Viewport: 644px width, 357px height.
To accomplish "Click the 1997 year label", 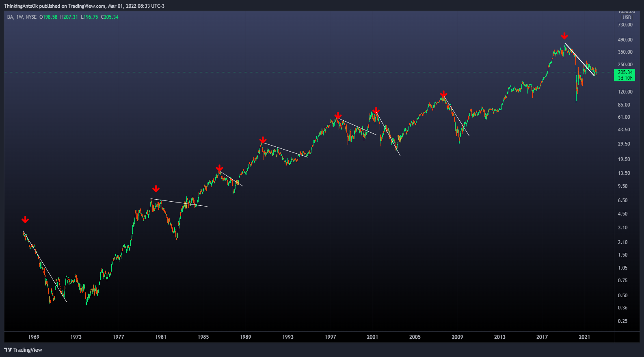I will [331, 337].
